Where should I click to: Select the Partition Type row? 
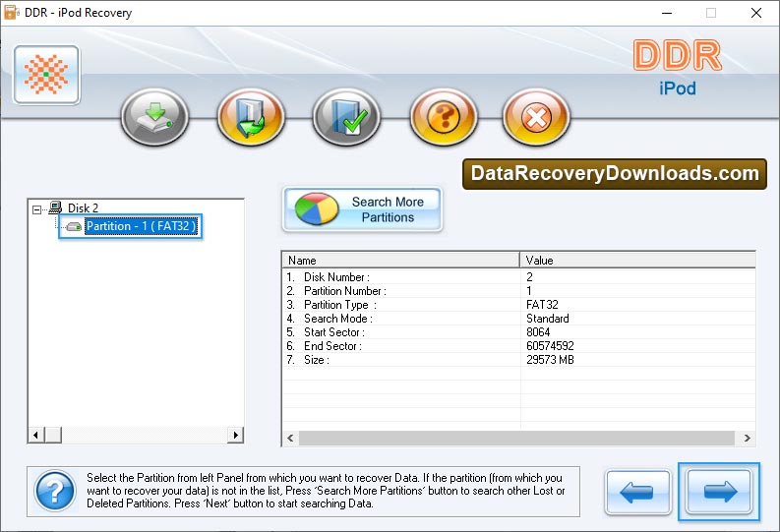coord(518,305)
